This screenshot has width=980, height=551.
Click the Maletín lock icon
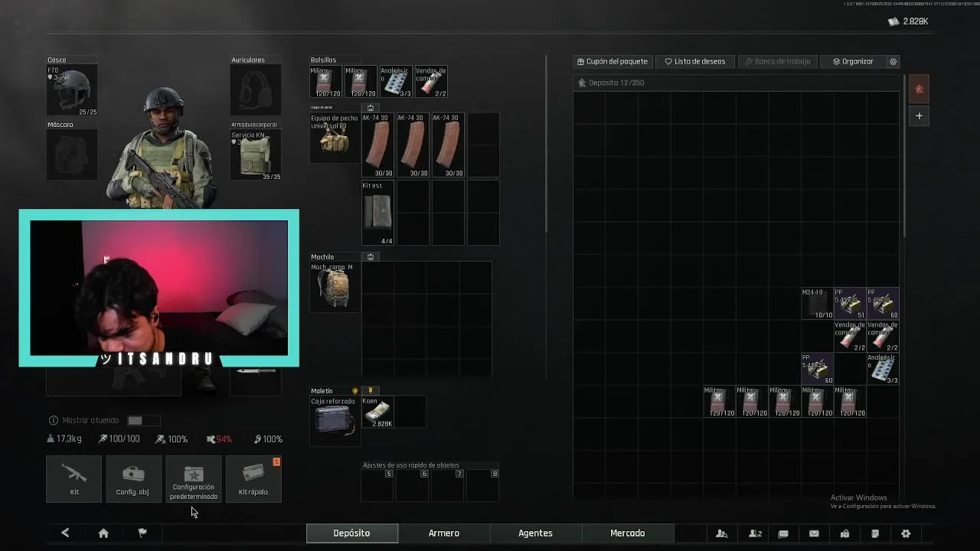click(371, 391)
